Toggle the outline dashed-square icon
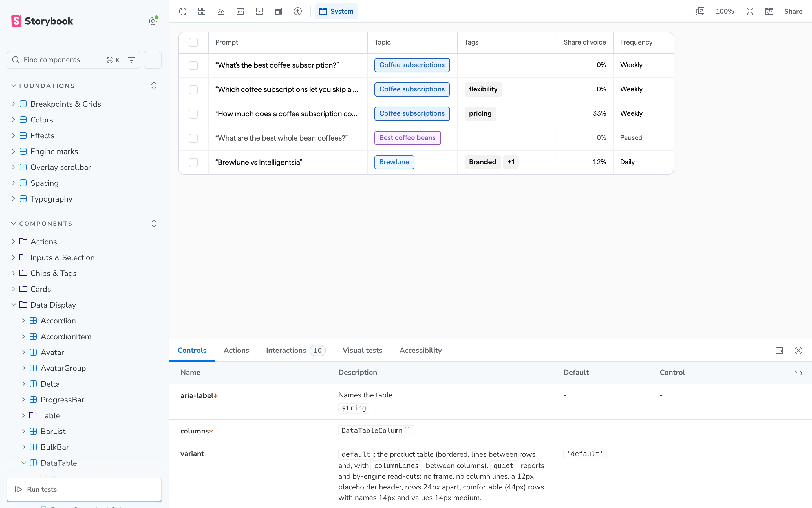 (259, 11)
